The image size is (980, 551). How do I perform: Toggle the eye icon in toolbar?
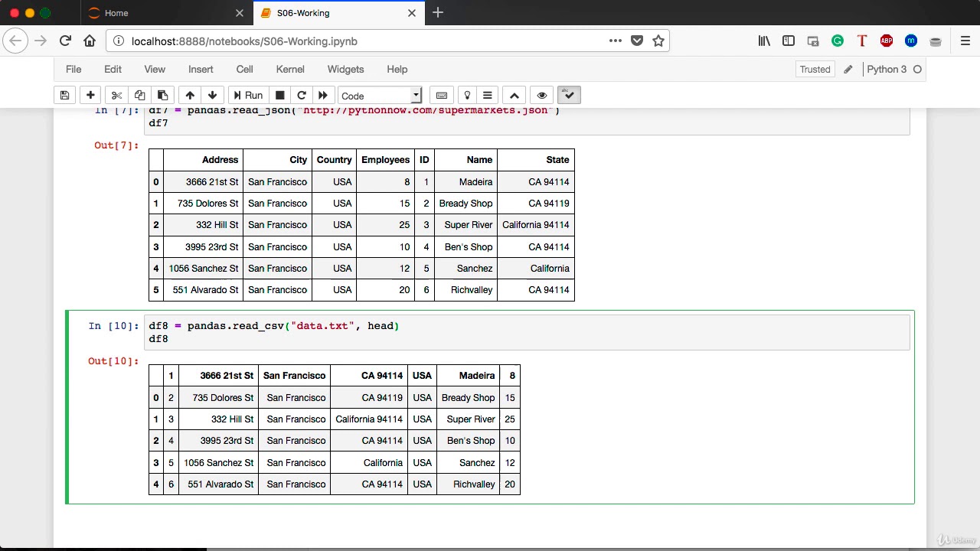tap(542, 96)
